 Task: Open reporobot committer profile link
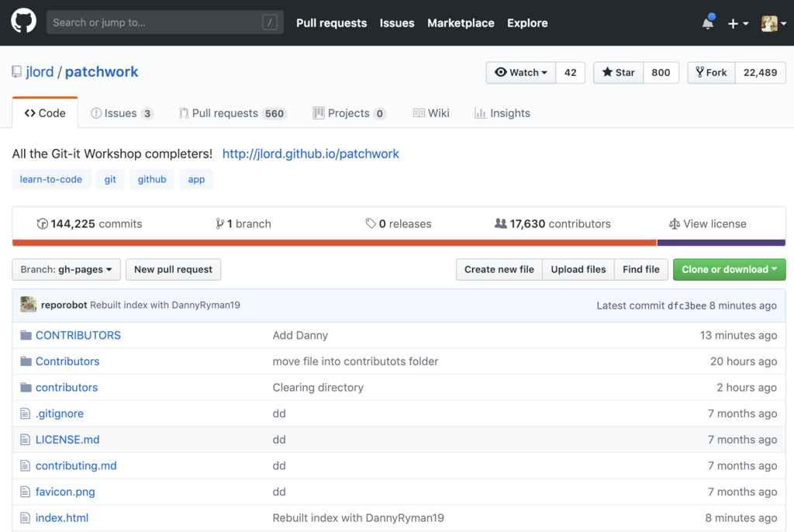pos(64,305)
